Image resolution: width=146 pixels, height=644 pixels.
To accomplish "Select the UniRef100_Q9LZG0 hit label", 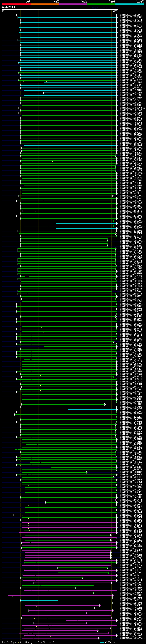I will [131, 15].
